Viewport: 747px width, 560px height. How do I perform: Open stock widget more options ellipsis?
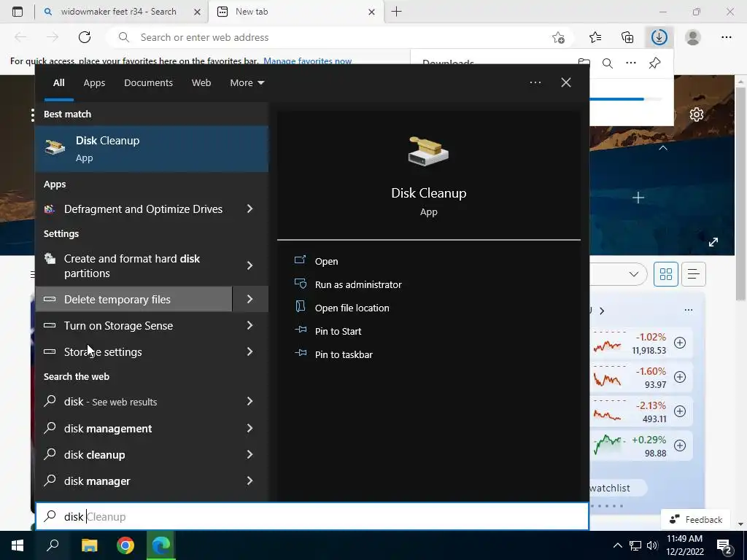[689, 310]
